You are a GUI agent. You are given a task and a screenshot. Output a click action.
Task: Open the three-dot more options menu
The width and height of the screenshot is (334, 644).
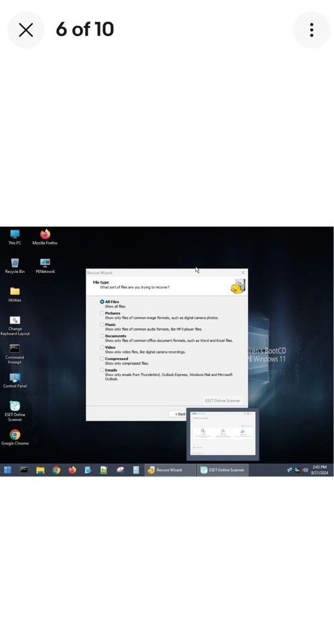311,30
